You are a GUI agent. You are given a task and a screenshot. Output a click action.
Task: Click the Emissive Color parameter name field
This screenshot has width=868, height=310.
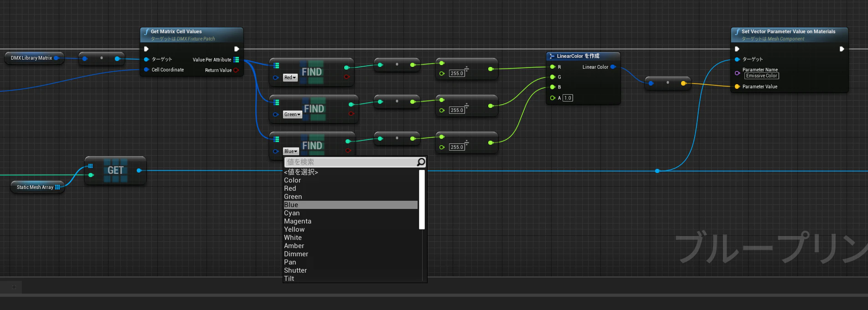[762, 76]
